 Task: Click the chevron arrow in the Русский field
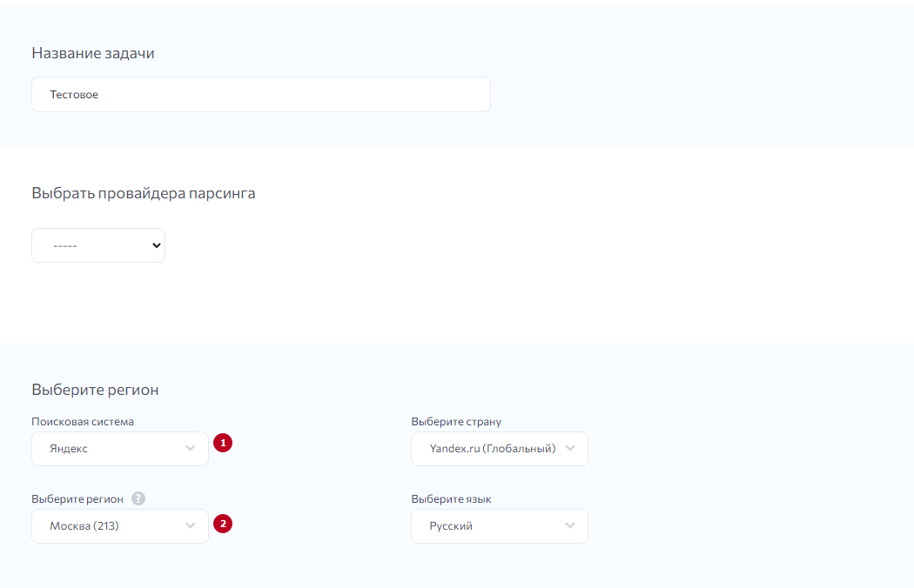coord(570,526)
